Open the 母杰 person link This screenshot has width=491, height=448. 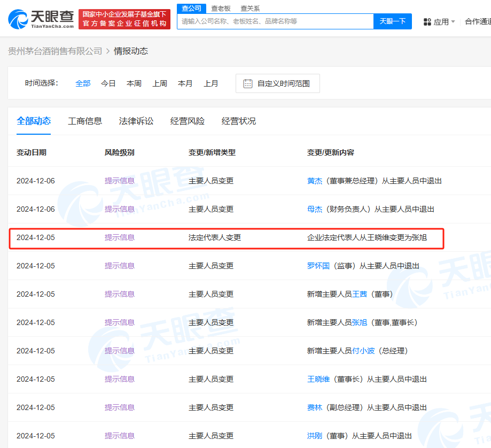pyautogui.click(x=315, y=209)
